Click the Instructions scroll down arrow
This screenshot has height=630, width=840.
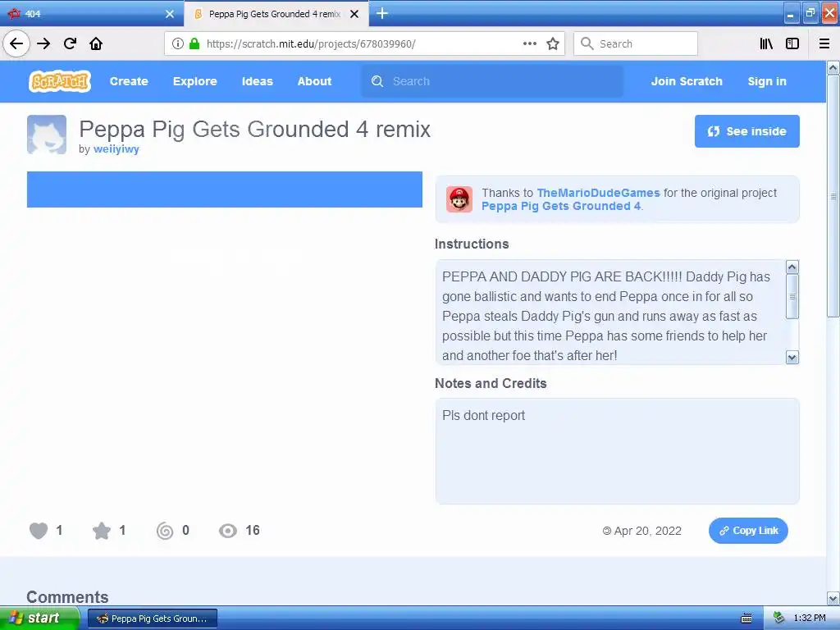(x=792, y=358)
